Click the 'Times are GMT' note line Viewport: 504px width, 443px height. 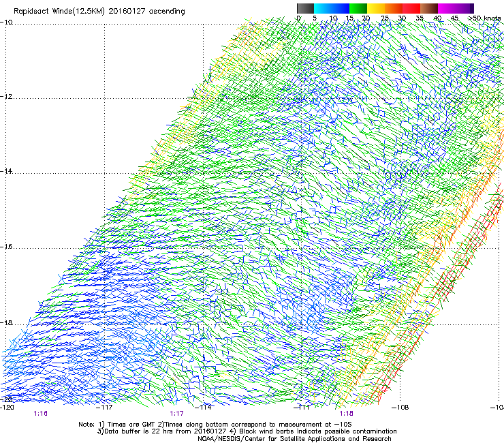pyautogui.click(x=215, y=425)
